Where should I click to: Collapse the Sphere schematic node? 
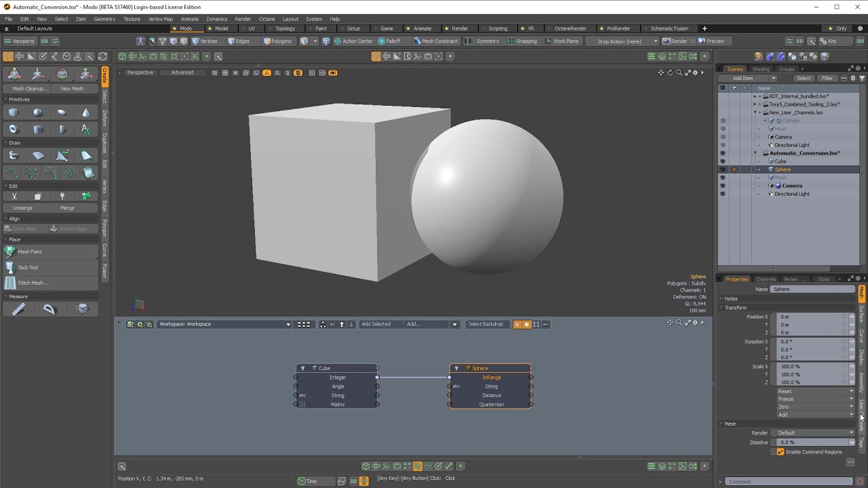(456, 368)
